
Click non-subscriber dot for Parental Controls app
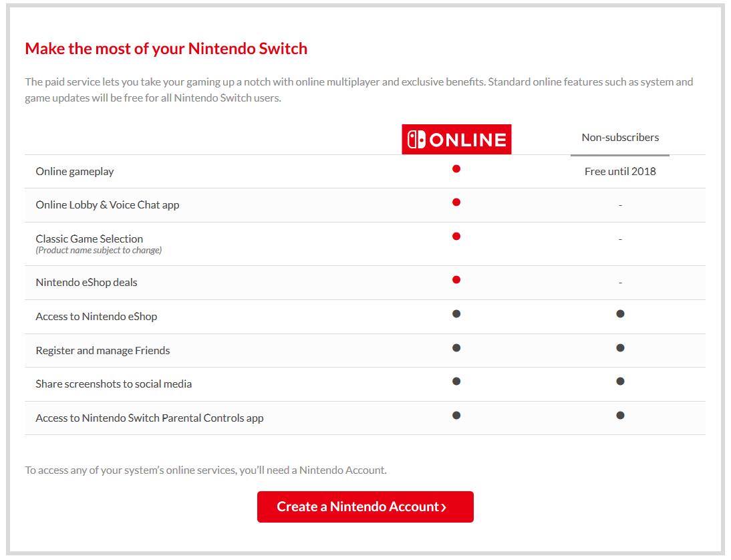[x=620, y=416]
